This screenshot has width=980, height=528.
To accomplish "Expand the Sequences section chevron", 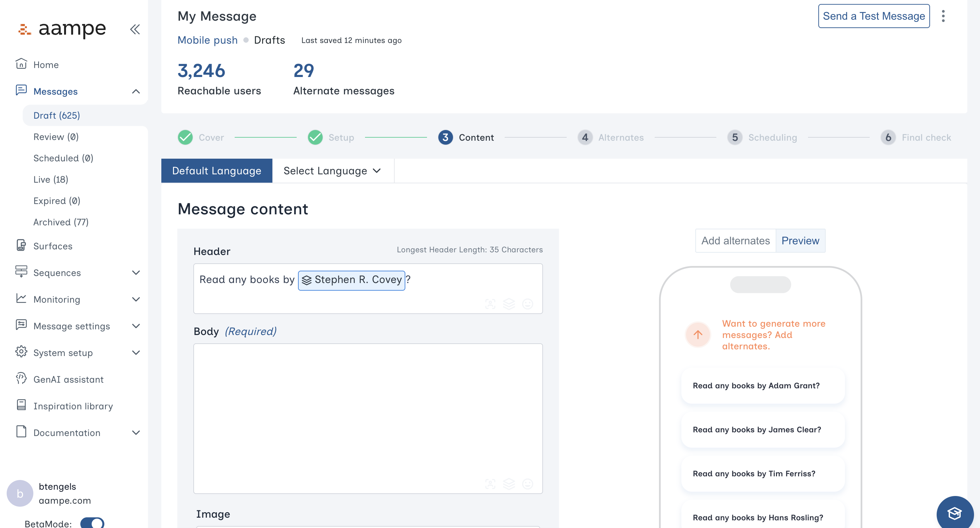I will click(x=136, y=273).
